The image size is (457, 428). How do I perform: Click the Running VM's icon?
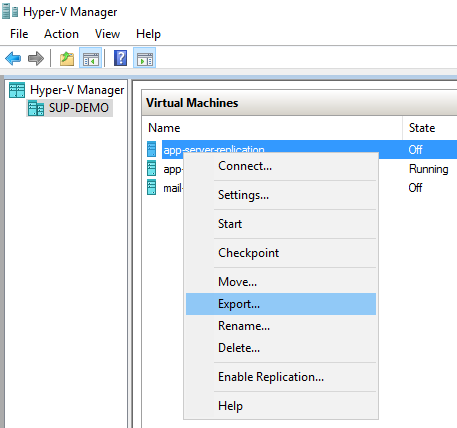(x=151, y=168)
